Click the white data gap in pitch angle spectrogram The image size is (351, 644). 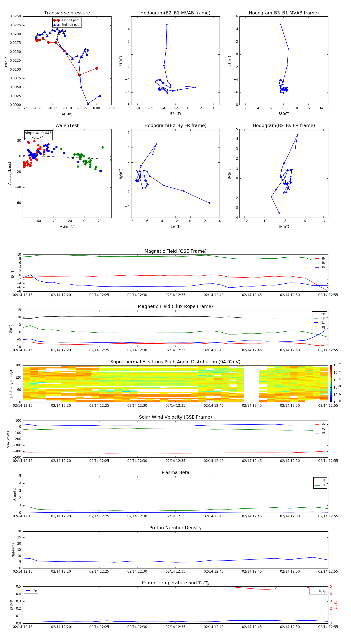252,384
